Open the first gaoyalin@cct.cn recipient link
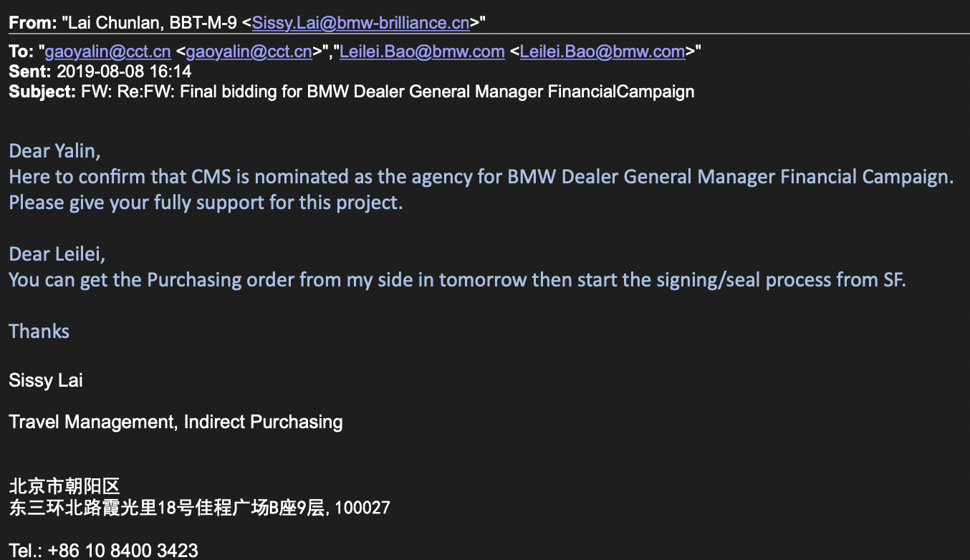This screenshot has width=970, height=560. click(x=107, y=52)
